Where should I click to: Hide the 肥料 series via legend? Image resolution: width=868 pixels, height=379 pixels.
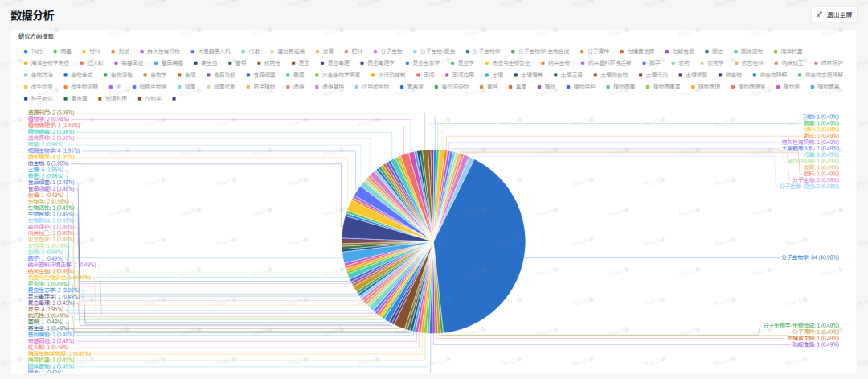pyautogui.click(x=353, y=51)
